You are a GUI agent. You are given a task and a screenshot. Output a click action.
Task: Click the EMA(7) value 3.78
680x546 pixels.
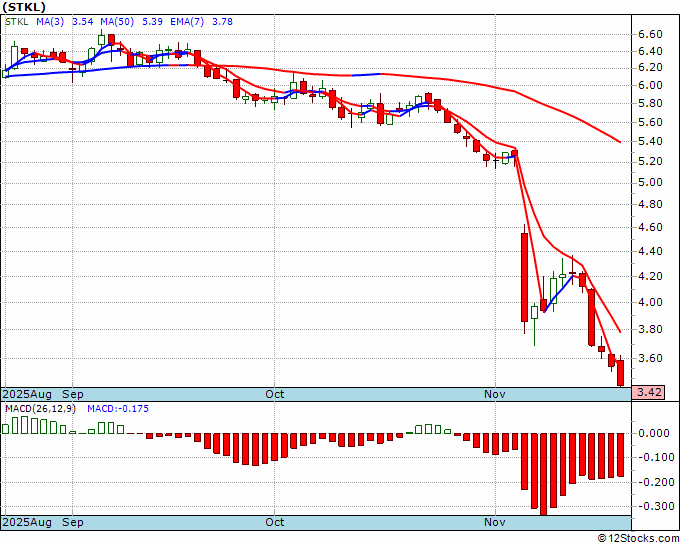click(x=222, y=21)
